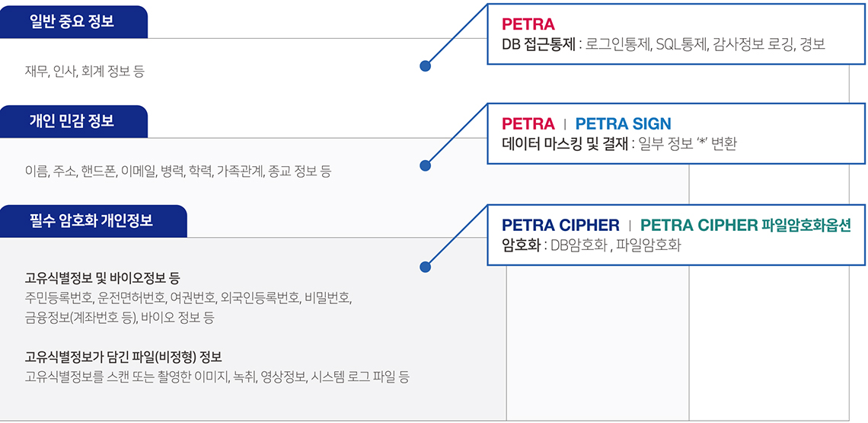Click the 고유식별정보 및 바이오정보 등 heading
The height and width of the screenshot is (423, 868).
pyautogui.click(x=102, y=277)
